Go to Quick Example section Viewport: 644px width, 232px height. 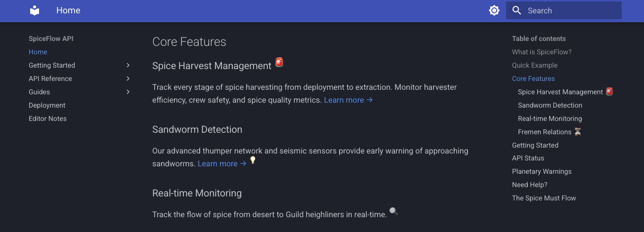pos(535,65)
